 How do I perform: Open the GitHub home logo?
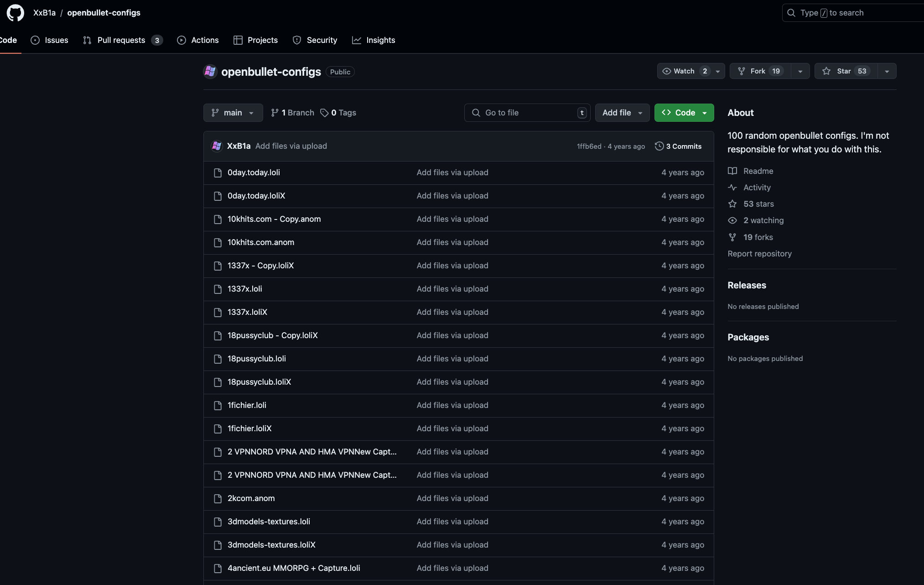[16, 13]
